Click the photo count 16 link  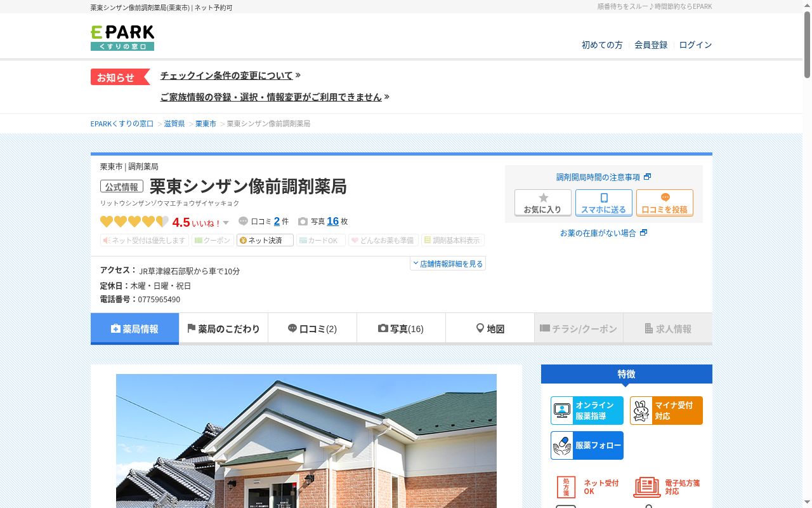333,222
